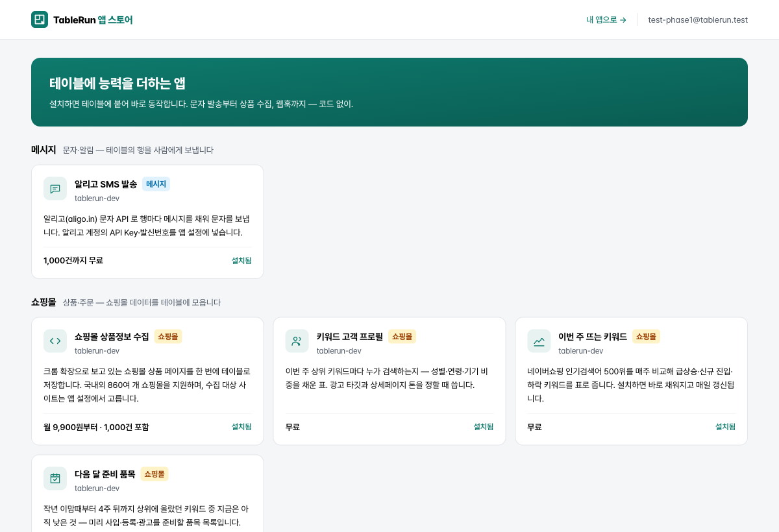Click the 쇼핑몰 tag on 키워드 고객 프로필

tap(402, 337)
